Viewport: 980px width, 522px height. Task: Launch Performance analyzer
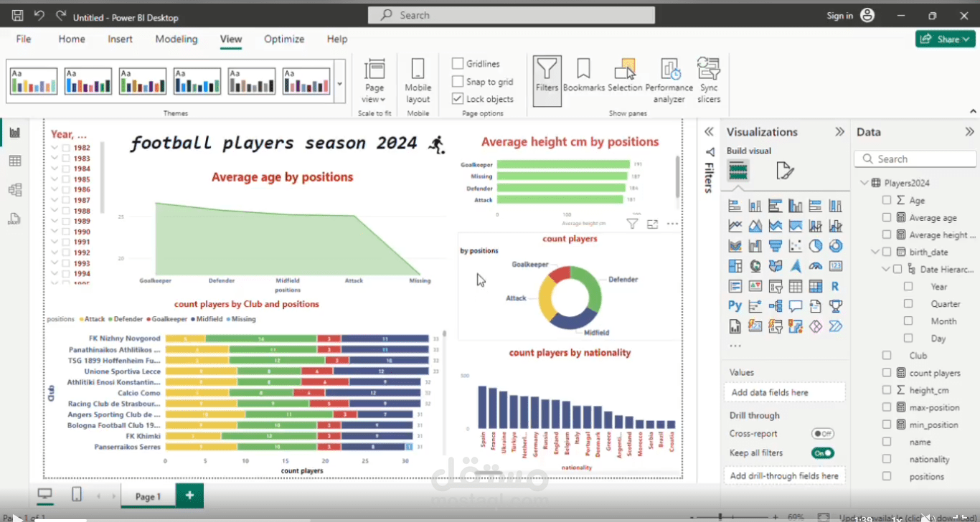[x=669, y=81]
